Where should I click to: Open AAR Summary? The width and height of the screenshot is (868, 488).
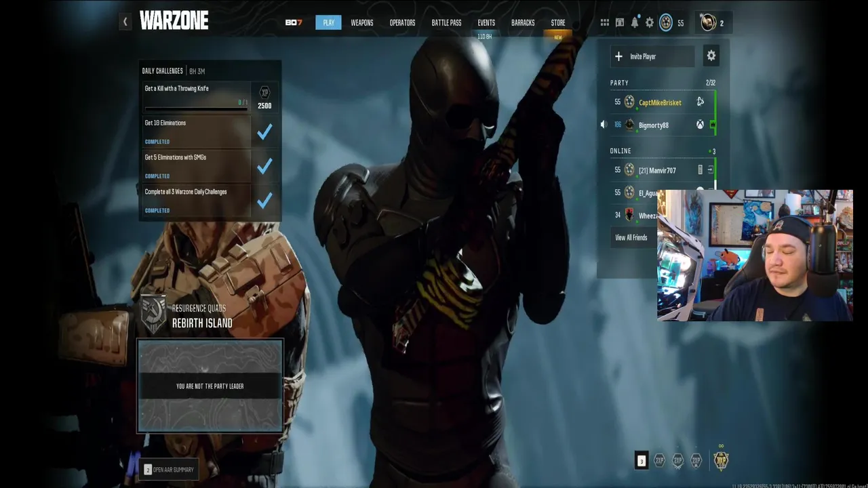[169, 469]
